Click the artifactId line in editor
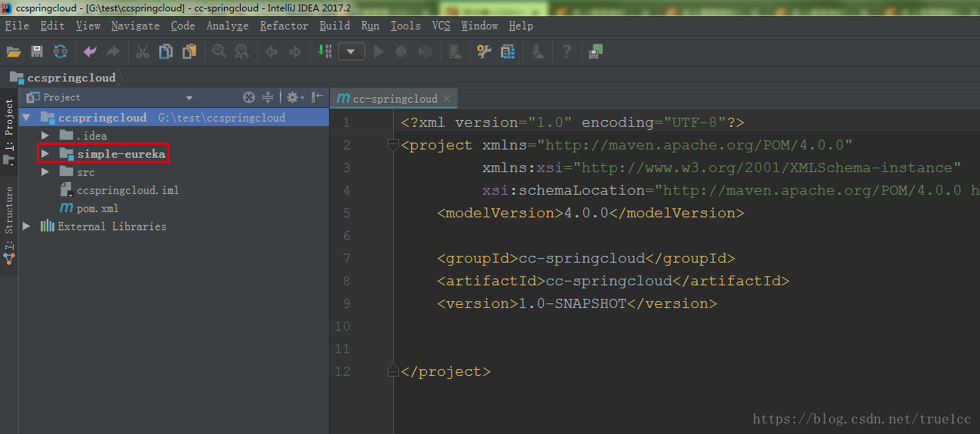This screenshot has height=434, width=980. click(613, 281)
